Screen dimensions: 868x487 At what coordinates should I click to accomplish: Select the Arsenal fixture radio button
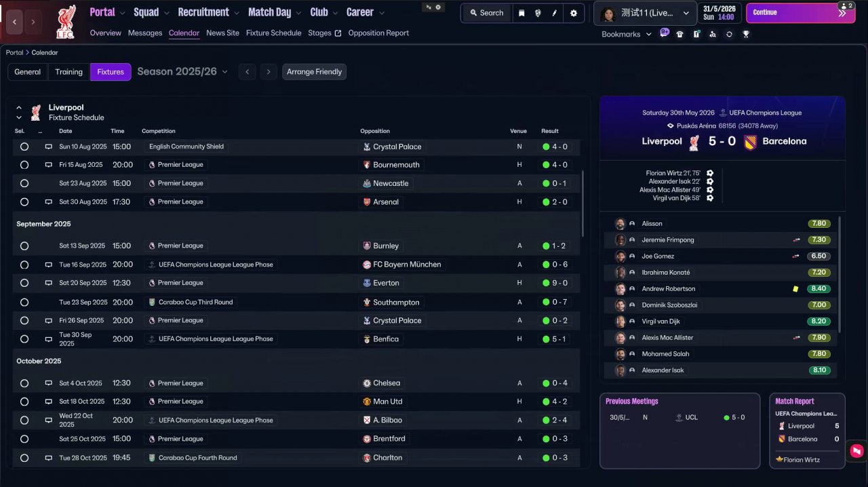pyautogui.click(x=24, y=202)
